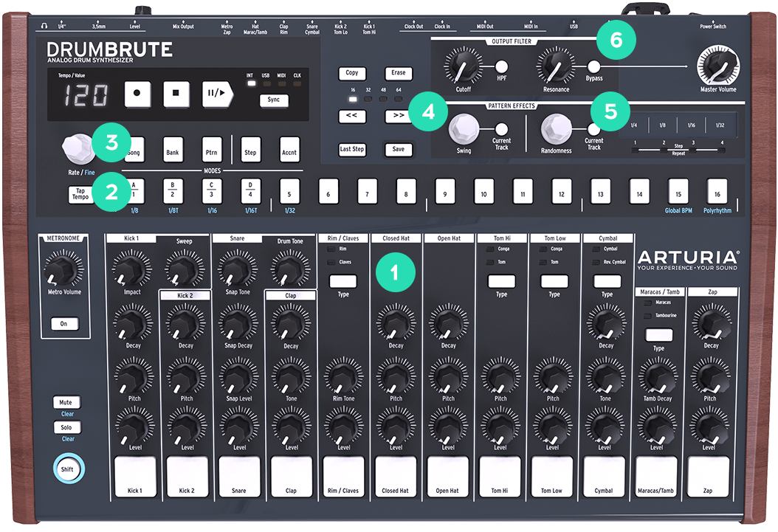
Task: Click step button 13
Action: tap(600, 191)
